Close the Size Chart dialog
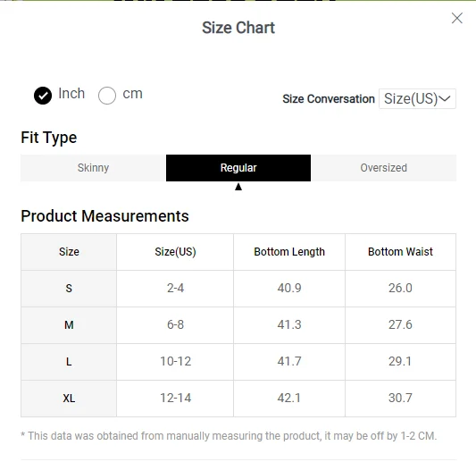Screen dimensions: 476x462 pyautogui.click(x=457, y=18)
